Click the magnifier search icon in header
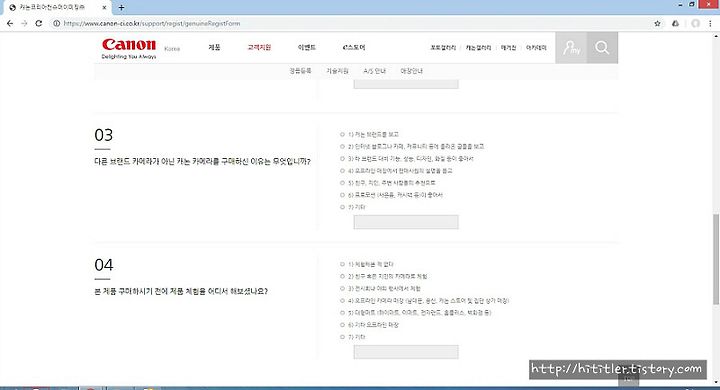Viewport: 720px width, 390px height. 602,48
